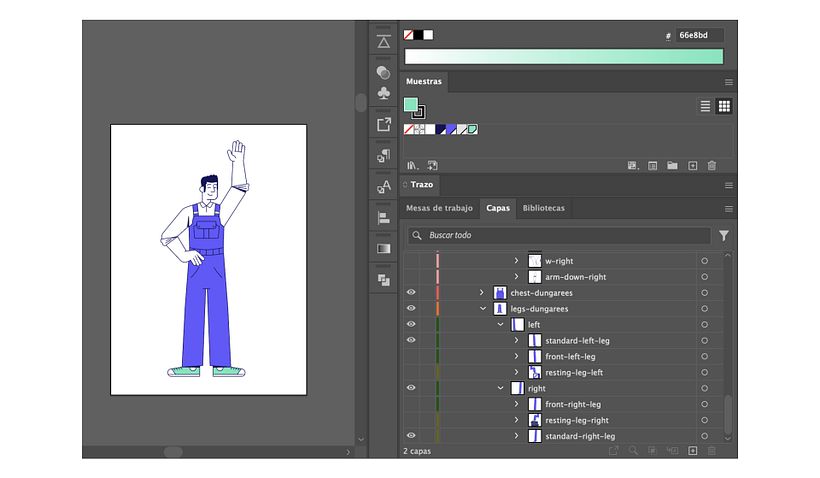Create a new color group folder
The image size is (820, 478).
(x=673, y=166)
